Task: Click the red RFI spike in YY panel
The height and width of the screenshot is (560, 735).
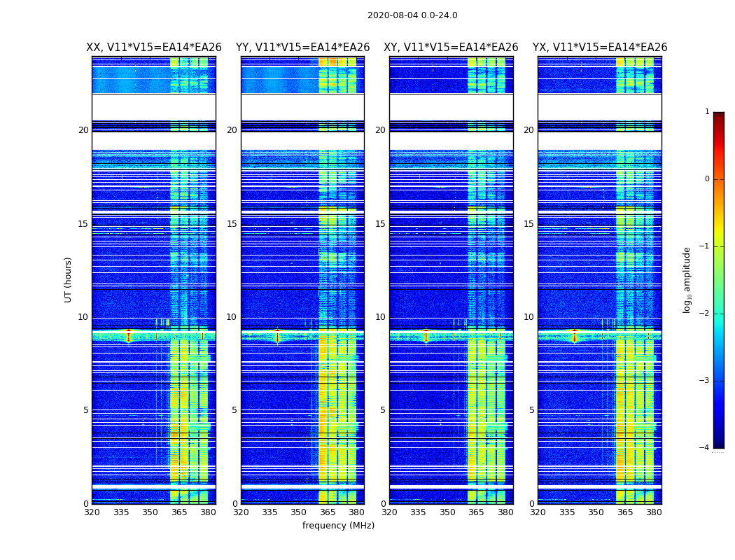Action: tap(278, 335)
